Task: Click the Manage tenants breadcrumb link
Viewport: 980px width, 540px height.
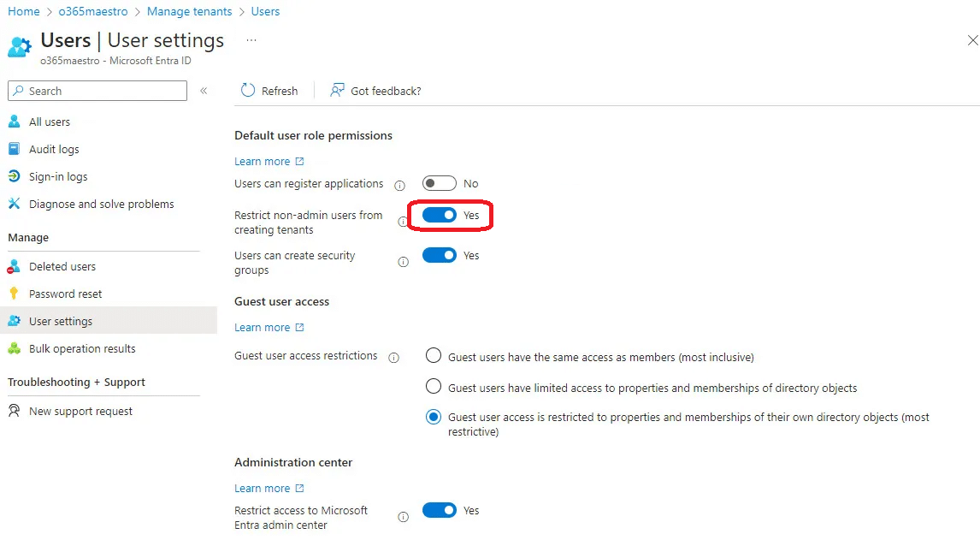Action: pyautogui.click(x=189, y=11)
